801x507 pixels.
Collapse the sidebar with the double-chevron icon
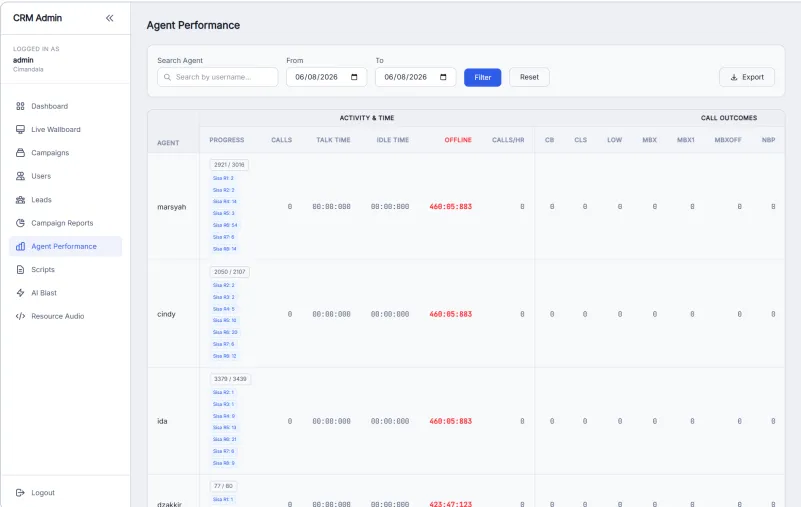point(109,18)
